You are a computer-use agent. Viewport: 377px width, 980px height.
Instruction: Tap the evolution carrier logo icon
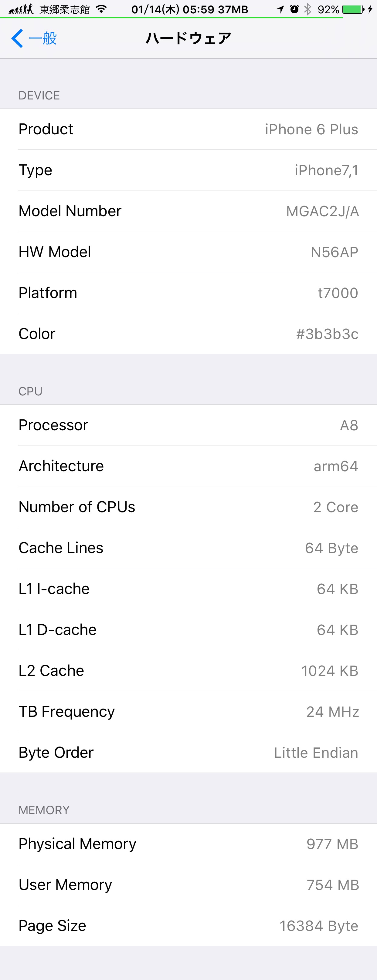pyautogui.click(x=21, y=9)
